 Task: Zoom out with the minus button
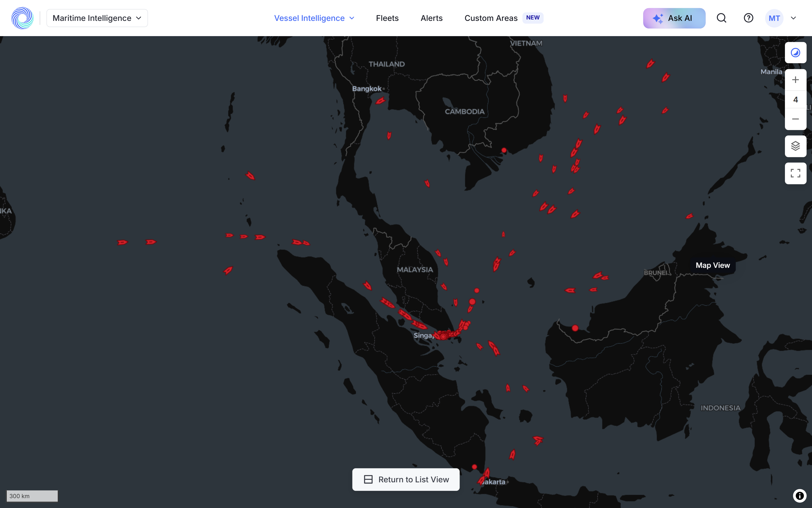795,119
